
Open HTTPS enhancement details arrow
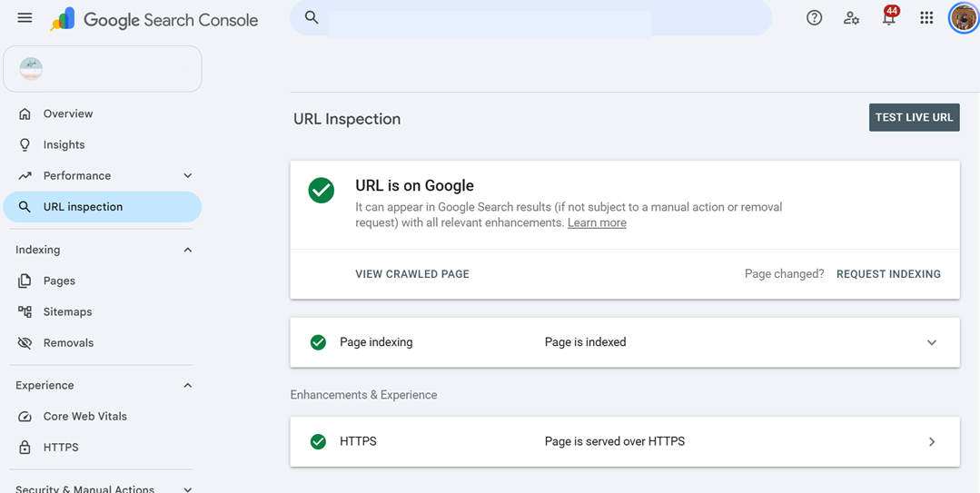point(931,442)
